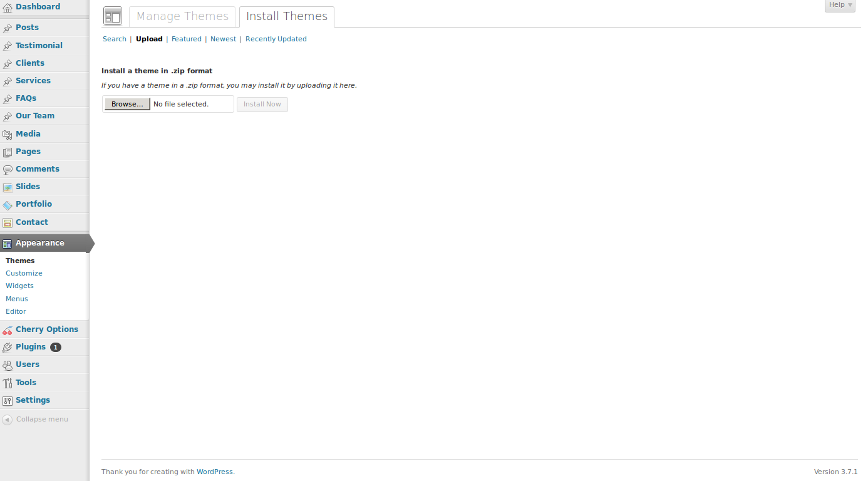This screenshot has height=481, width=868.
Task: Click the pushpin icon beside FAQs
Action: point(8,98)
